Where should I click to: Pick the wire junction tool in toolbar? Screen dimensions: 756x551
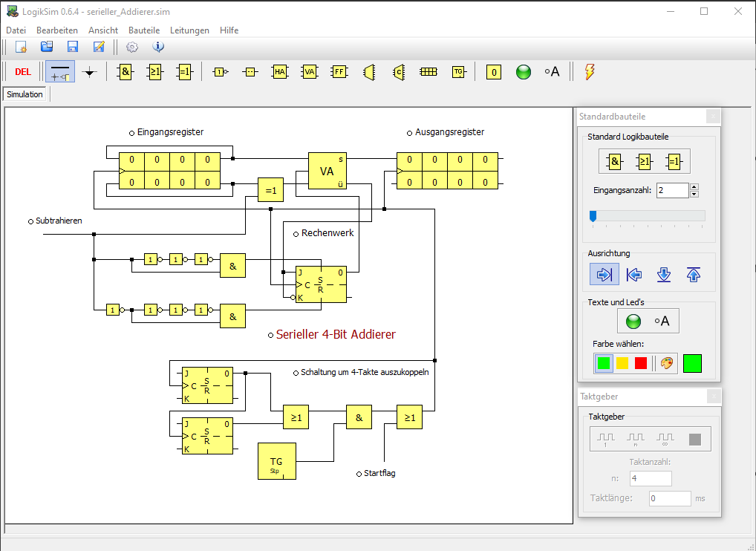pyautogui.click(x=90, y=72)
